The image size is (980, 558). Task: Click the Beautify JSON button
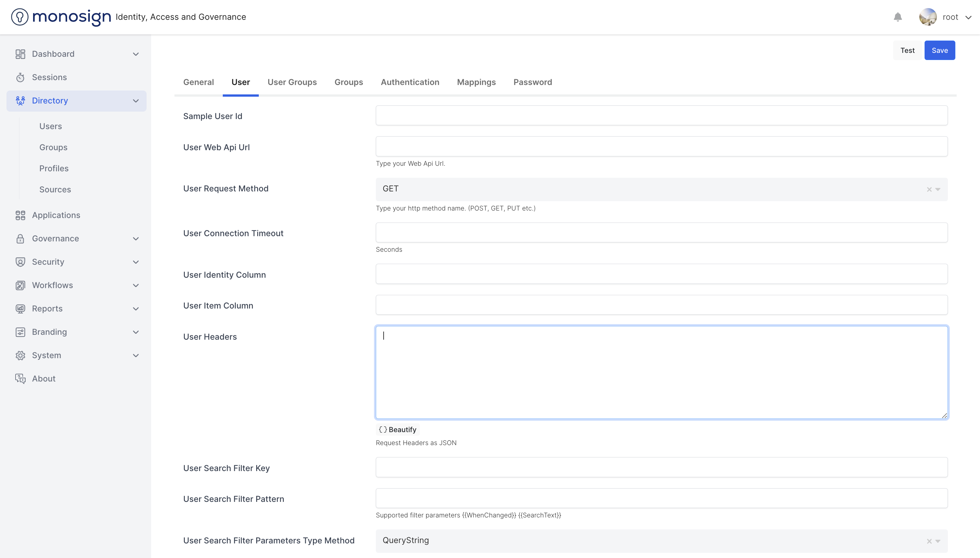click(x=398, y=430)
